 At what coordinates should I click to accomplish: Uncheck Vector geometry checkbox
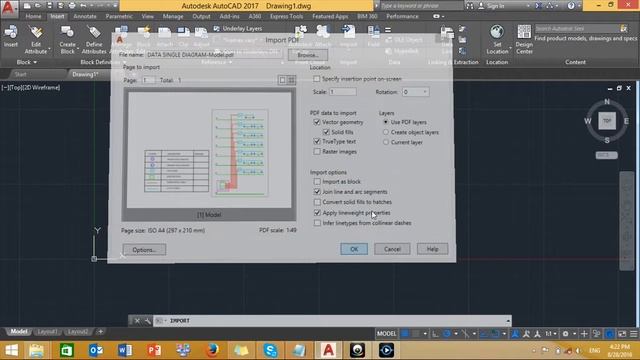tap(317, 122)
